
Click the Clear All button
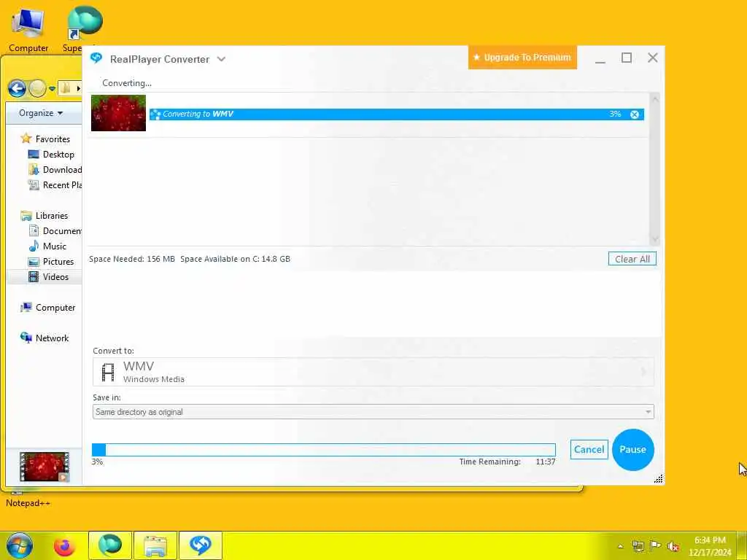coord(632,259)
